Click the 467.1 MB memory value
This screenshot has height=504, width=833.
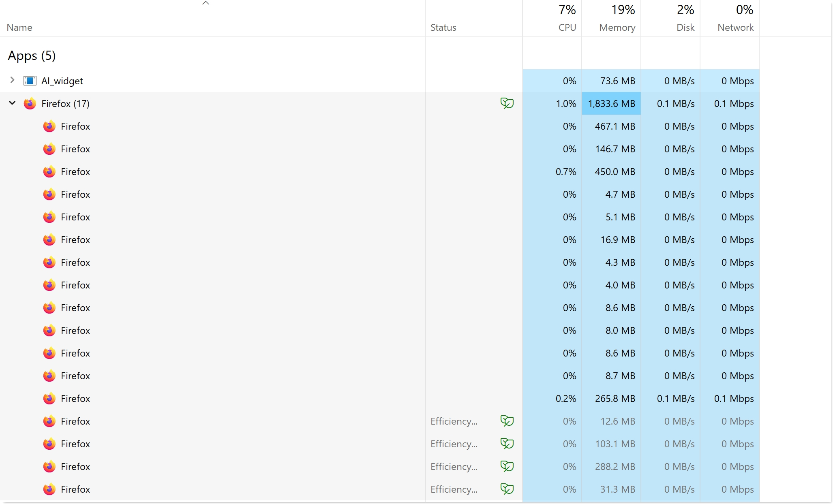615,126
